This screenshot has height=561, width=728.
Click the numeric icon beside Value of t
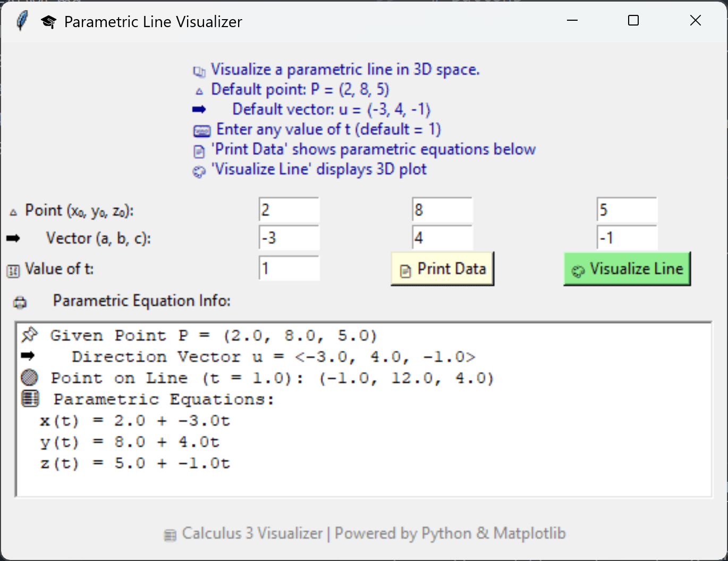13,271
